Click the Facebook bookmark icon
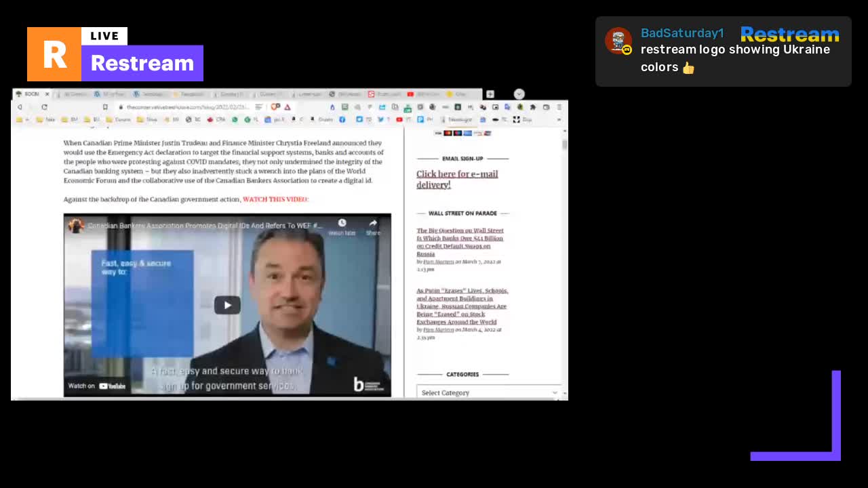 point(342,120)
